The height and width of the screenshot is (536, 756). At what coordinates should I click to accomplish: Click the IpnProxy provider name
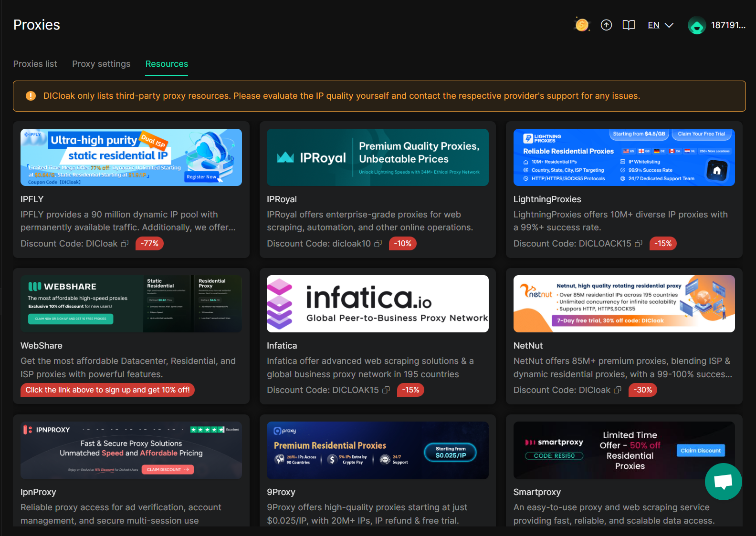point(38,492)
